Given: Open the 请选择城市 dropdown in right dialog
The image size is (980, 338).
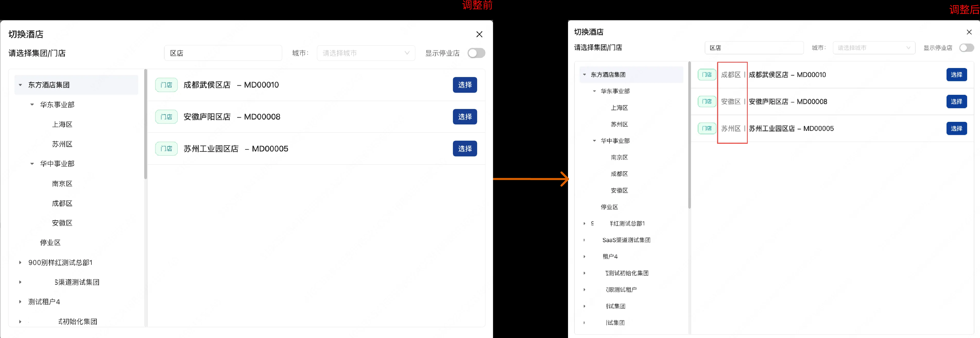Looking at the screenshot, I should tap(874, 48).
